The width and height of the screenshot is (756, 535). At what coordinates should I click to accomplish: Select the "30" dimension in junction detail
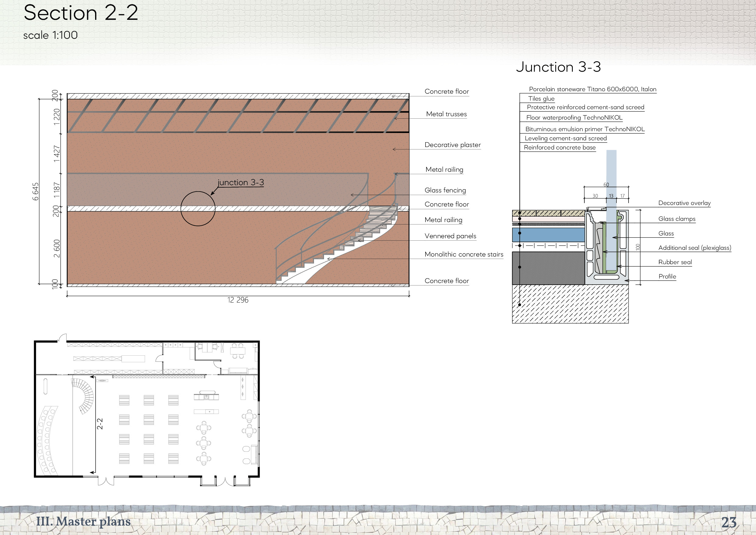[x=595, y=196]
